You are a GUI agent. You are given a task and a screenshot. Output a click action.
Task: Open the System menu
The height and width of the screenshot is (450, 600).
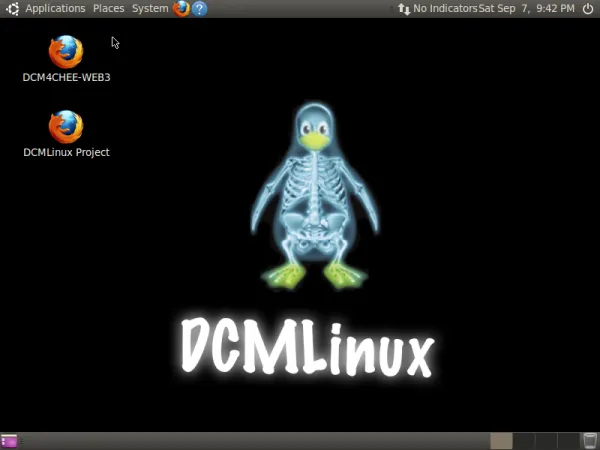pos(150,8)
